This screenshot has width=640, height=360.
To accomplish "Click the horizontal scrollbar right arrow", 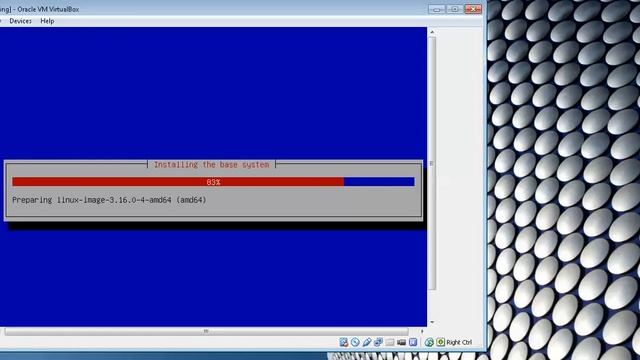I will [x=422, y=331].
